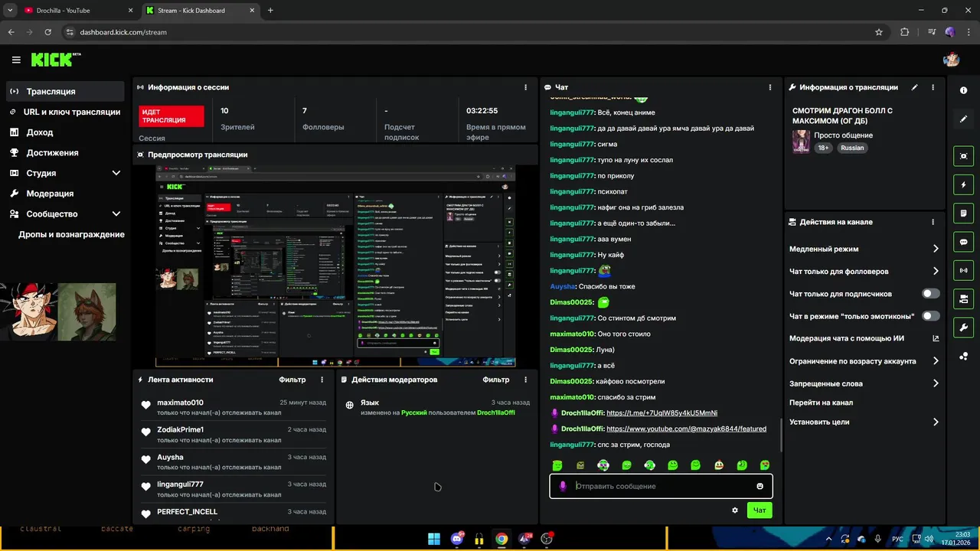Image resolution: width=980 pixels, height=551 pixels.
Task: Open emoji picker in chat input
Action: pos(759,486)
